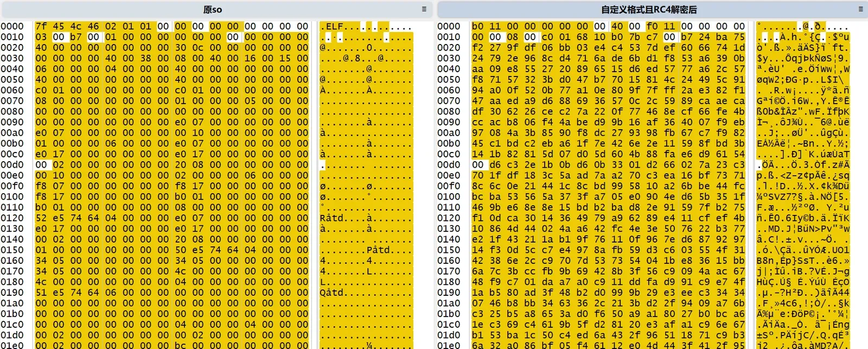Click offset 00c0 in the 原so pane

[12, 154]
